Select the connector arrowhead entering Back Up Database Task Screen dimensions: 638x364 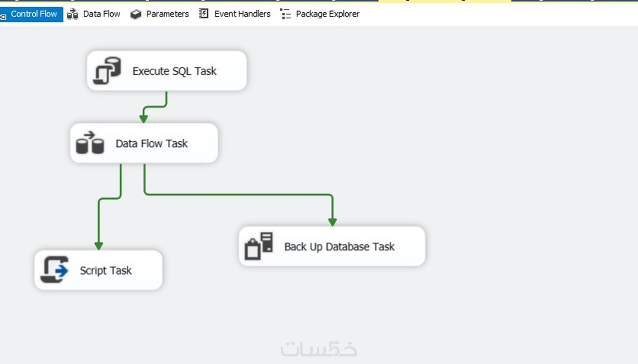[x=332, y=222]
